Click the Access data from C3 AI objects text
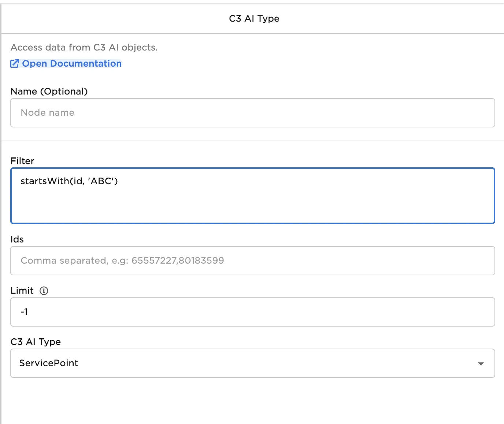The width and height of the screenshot is (504, 424). [84, 48]
